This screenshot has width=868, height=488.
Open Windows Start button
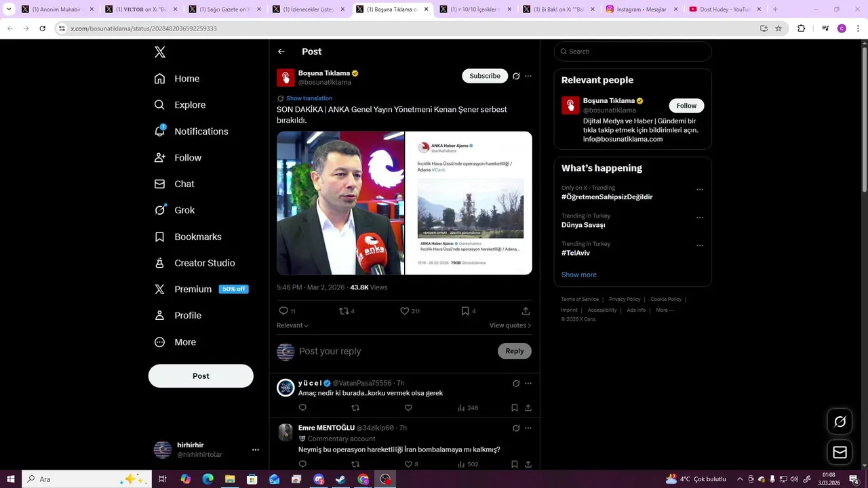coord(11,479)
